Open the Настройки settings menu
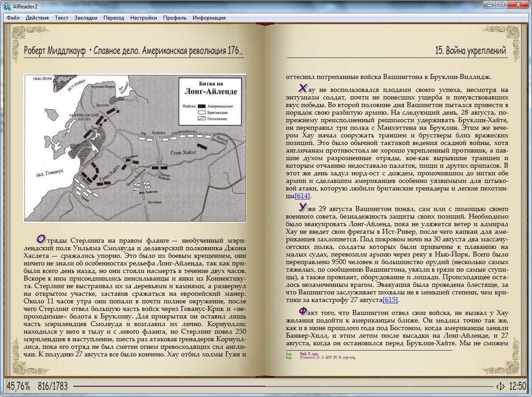Image resolution: width=532 pixels, height=397 pixels. point(143,18)
